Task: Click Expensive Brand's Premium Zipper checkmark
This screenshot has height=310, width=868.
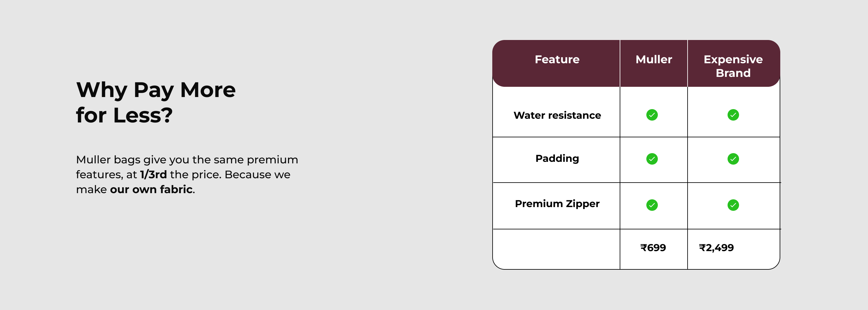Action: (733, 205)
